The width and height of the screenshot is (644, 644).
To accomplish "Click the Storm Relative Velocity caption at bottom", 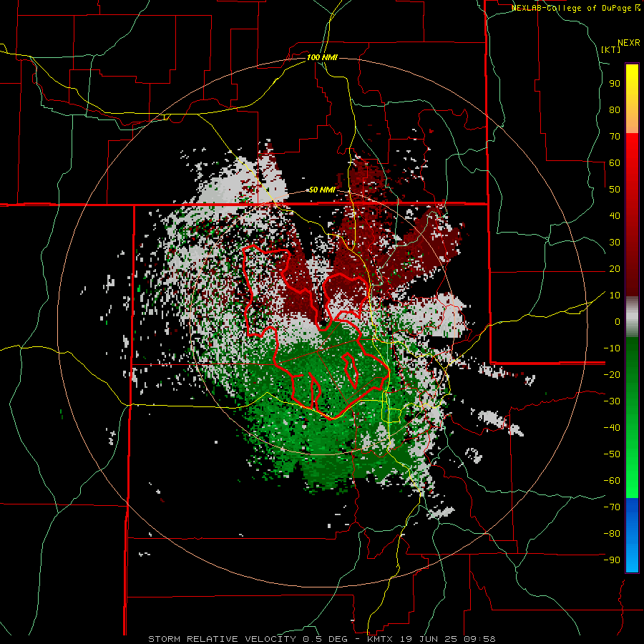I will pos(321,639).
